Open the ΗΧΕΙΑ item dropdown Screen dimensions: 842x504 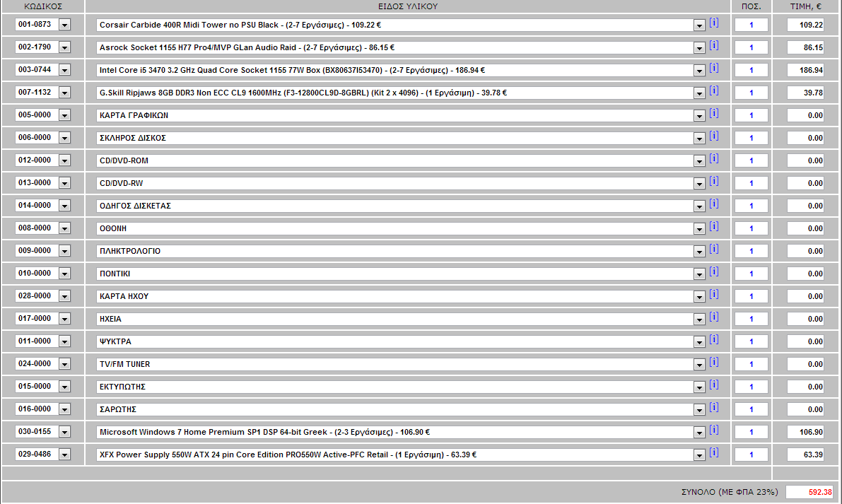(699, 320)
